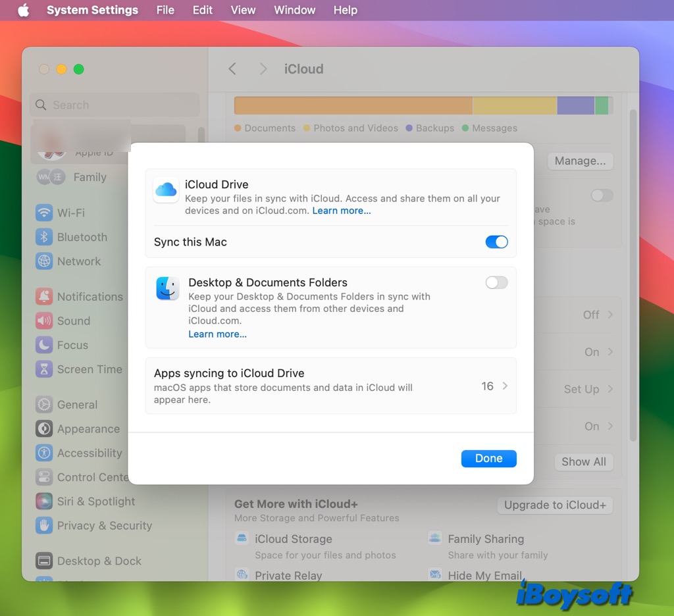Click the Family avatars icon
The image size is (674, 616).
click(51, 177)
